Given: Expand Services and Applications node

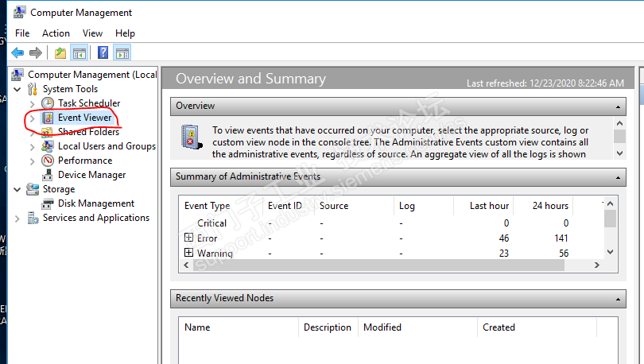Looking at the screenshot, I should pyautogui.click(x=17, y=218).
